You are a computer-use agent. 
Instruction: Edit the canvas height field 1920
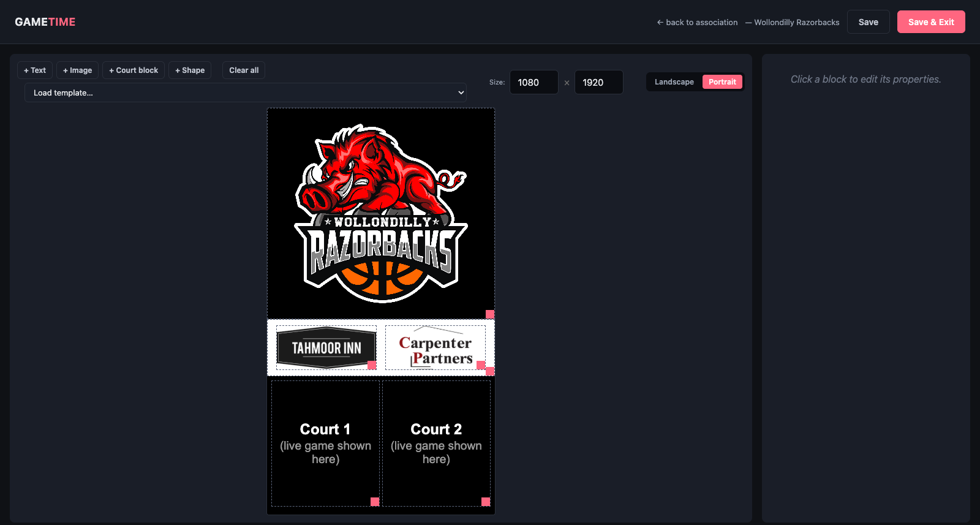coord(599,82)
